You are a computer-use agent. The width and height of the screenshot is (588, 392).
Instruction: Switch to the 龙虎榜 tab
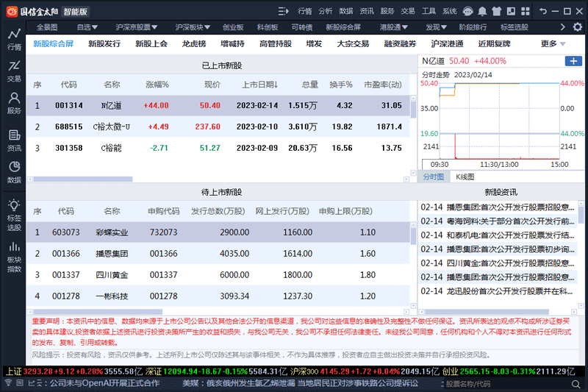(x=194, y=44)
